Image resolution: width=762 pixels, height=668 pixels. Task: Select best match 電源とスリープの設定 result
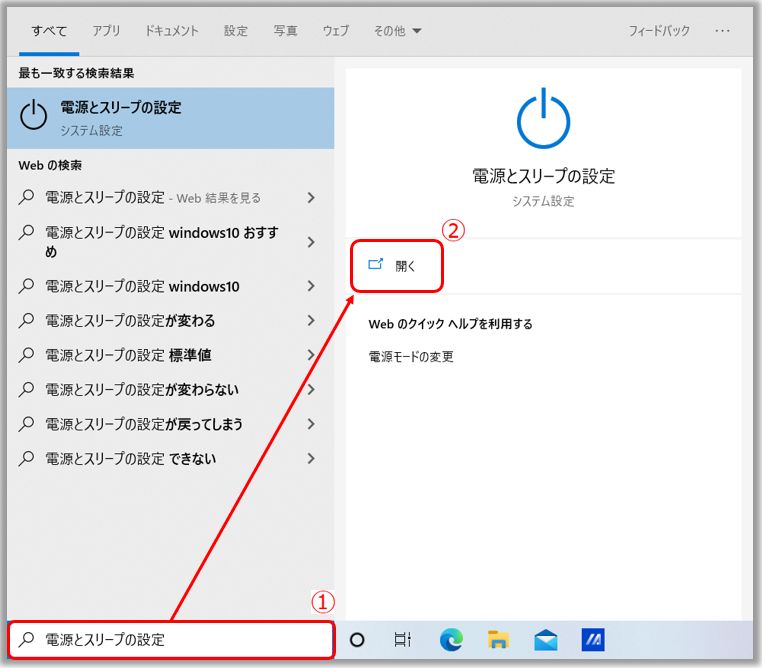(171, 118)
